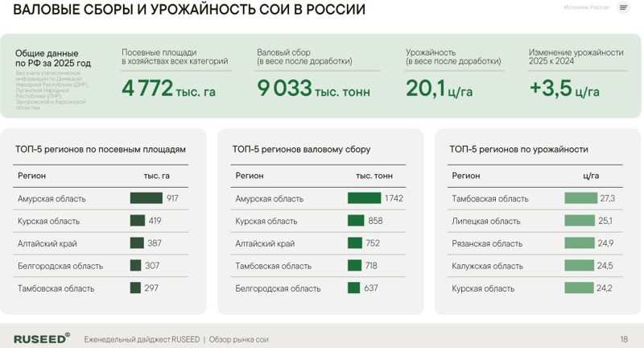644x348 pixels.
Task: Click Белгородская область in gross-harvest table
Action: (278, 288)
